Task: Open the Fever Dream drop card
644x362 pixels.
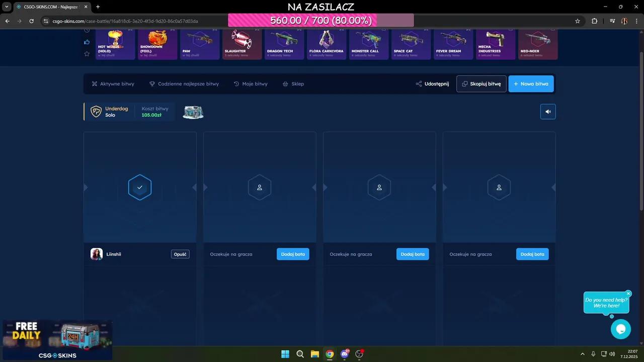Action: point(453,44)
